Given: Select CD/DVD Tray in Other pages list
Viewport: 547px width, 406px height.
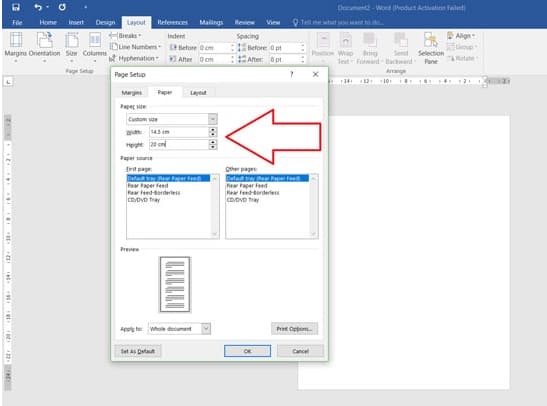Looking at the screenshot, I should 243,200.
